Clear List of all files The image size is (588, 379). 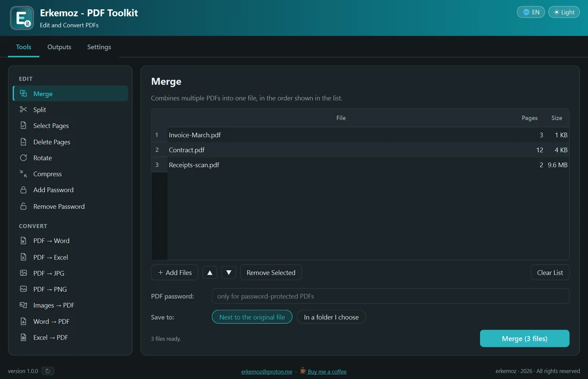tap(550, 272)
